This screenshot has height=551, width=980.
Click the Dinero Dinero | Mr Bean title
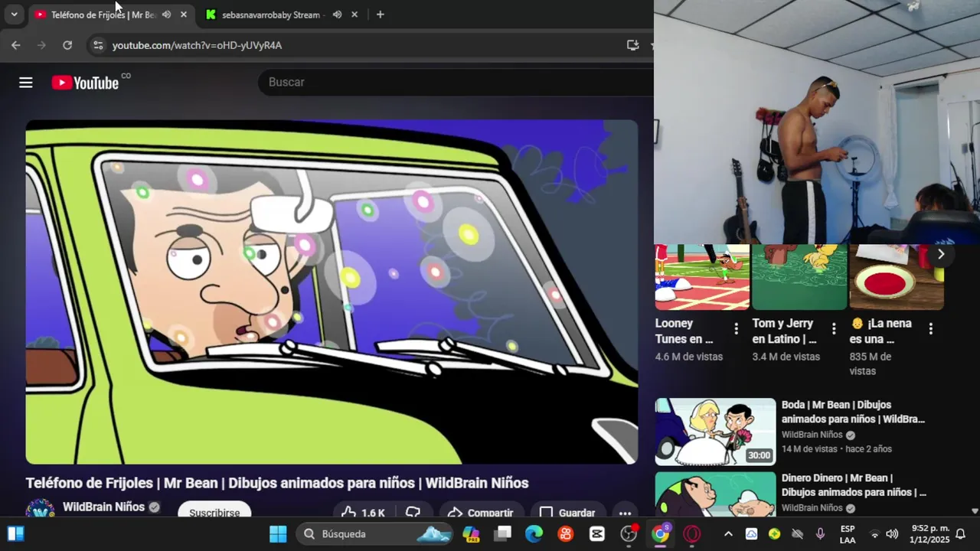point(854,485)
